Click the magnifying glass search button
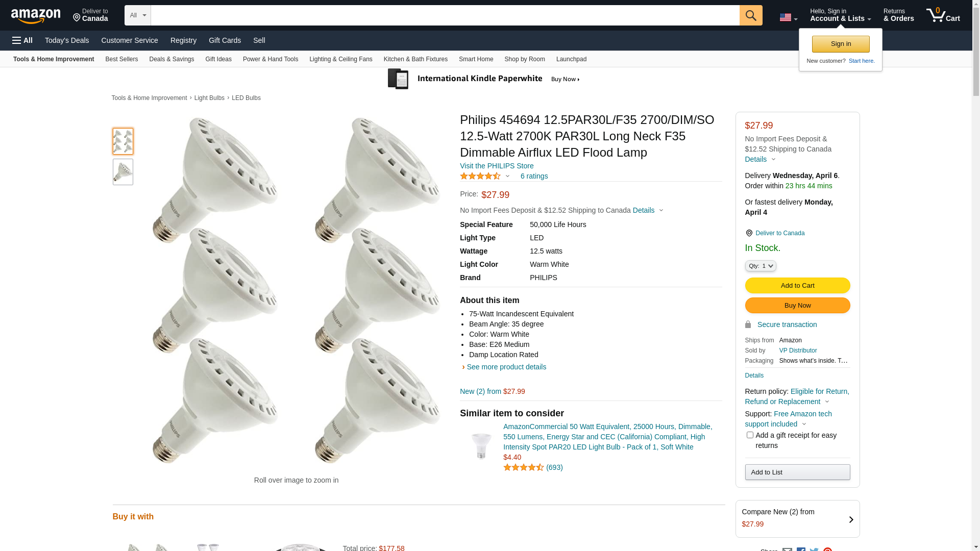 pos(750,15)
